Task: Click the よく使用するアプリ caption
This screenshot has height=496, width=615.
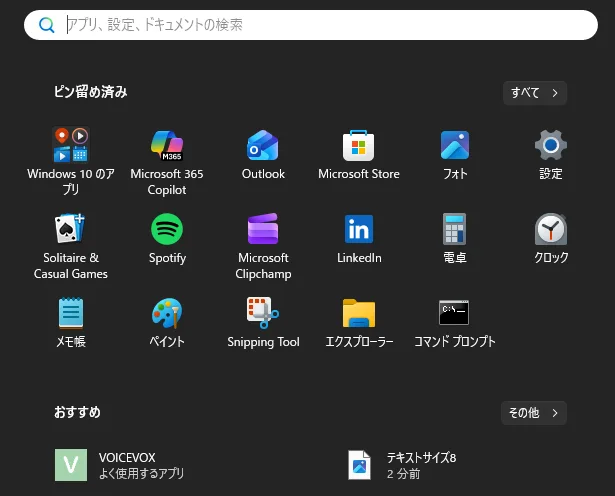Action: click(x=142, y=474)
